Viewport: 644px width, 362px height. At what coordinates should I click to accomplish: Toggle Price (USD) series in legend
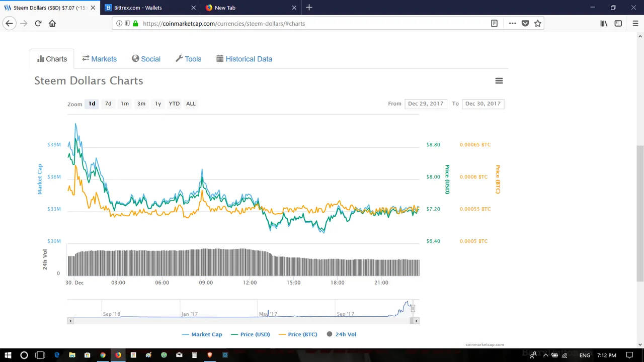pyautogui.click(x=251, y=334)
